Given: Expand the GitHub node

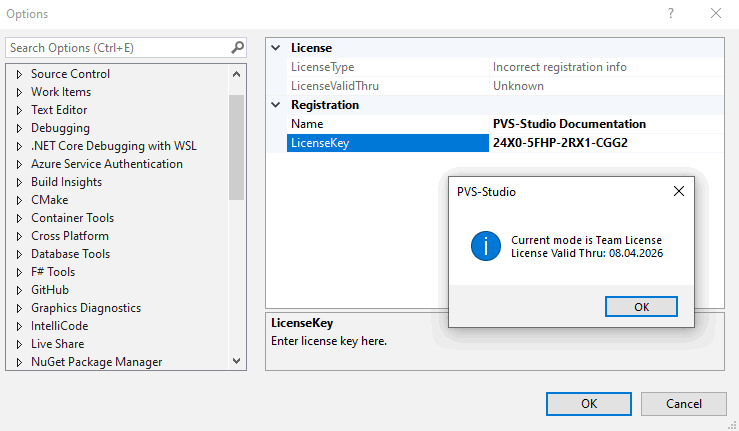Looking at the screenshot, I should [19, 290].
